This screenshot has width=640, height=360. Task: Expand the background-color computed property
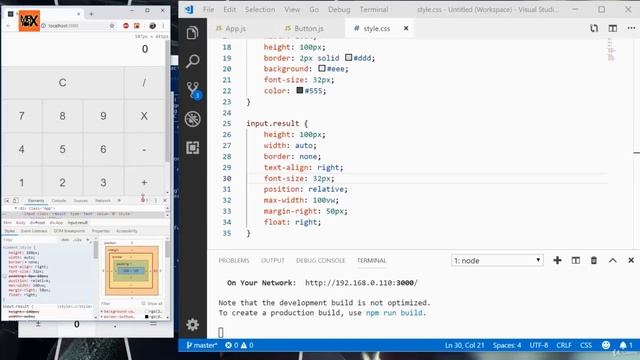[x=102, y=311]
